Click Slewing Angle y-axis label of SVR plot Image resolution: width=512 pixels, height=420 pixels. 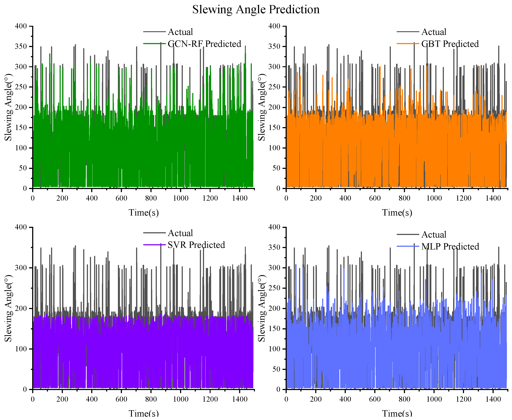[x=9, y=308]
